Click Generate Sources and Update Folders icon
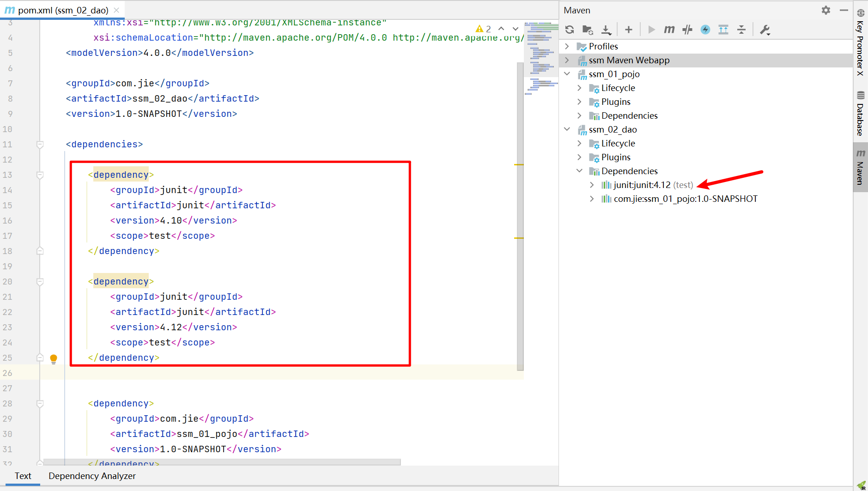The height and width of the screenshot is (491, 868). [588, 30]
